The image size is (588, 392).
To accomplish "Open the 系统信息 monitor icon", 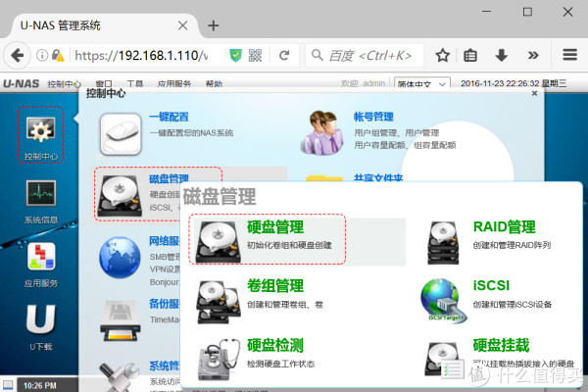I will pos(41,194).
